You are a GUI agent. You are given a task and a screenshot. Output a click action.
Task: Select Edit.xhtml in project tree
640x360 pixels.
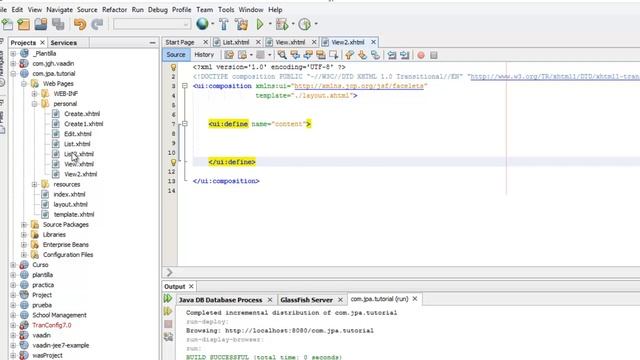pyautogui.click(x=78, y=134)
